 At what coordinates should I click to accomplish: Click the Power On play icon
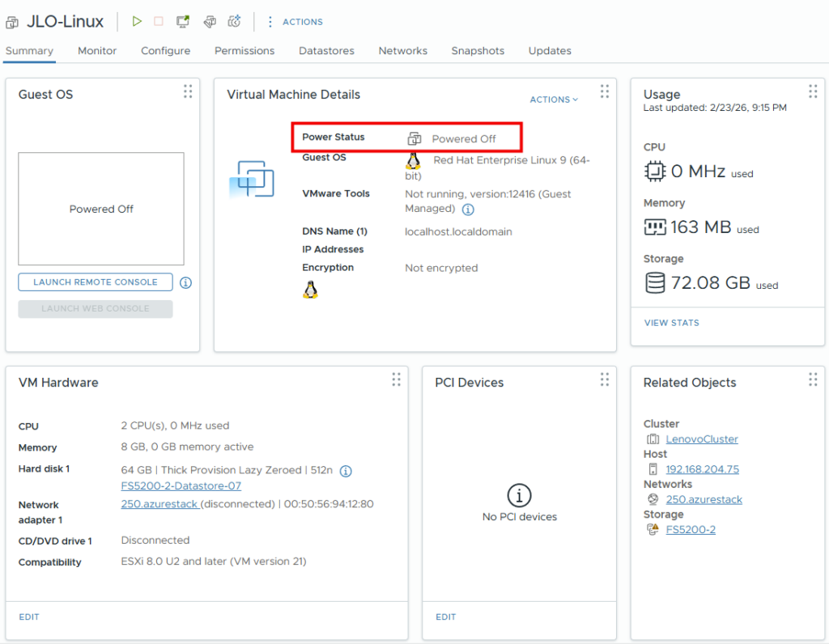137,22
